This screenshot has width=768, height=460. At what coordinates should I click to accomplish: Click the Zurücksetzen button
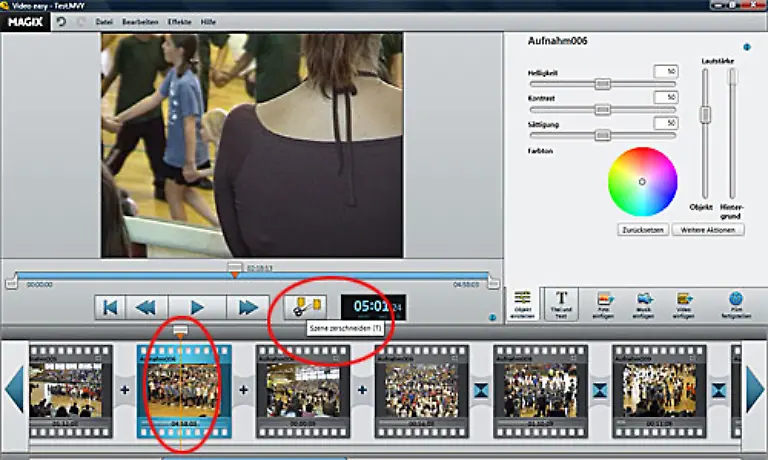point(643,229)
